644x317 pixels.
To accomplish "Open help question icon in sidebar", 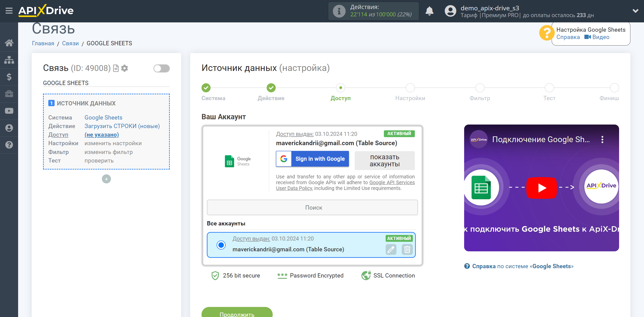I will [9, 145].
